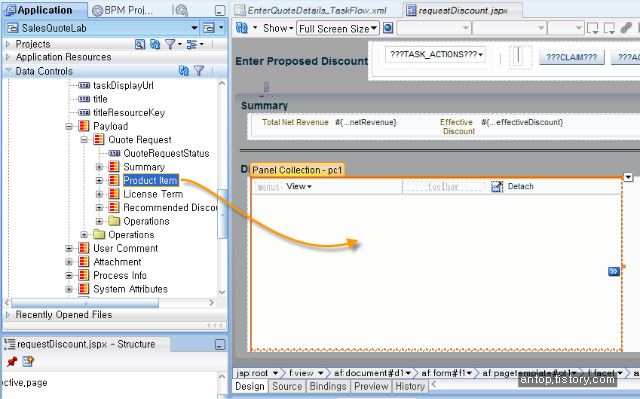The height and width of the screenshot is (399, 640).
Task: Open the Projects filter icon
Action: [x=172, y=44]
